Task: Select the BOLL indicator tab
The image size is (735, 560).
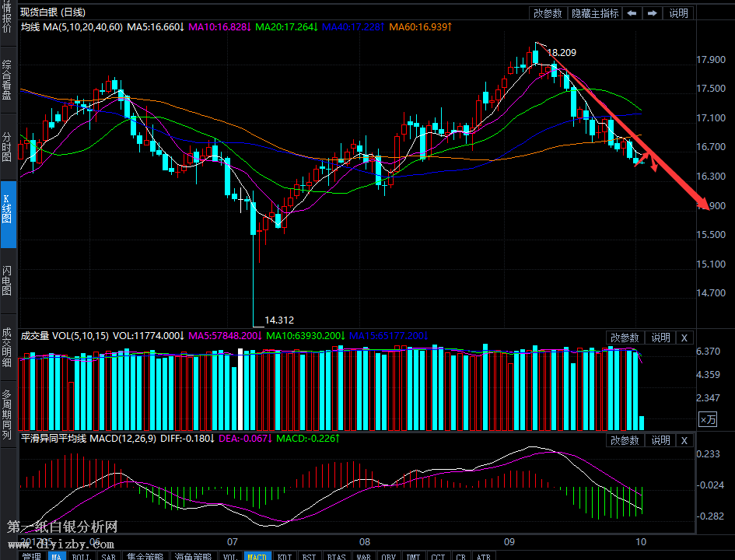Action: (82, 556)
